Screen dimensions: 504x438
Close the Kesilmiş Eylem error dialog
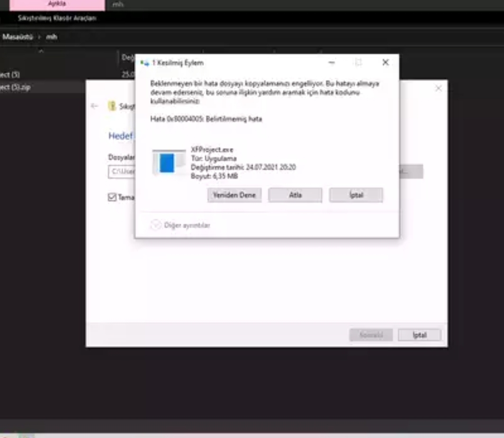click(x=386, y=63)
